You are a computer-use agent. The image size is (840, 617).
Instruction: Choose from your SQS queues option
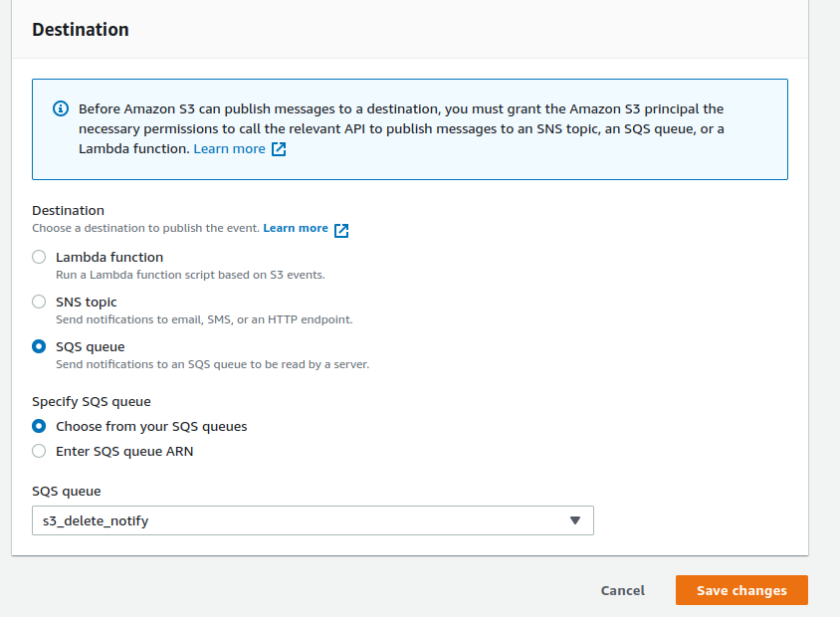(x=38, y=426)
